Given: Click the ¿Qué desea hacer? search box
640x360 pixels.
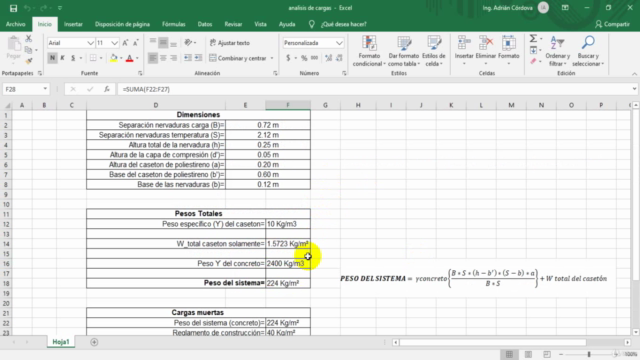Looking at the screenshot, I should (343, 24).
